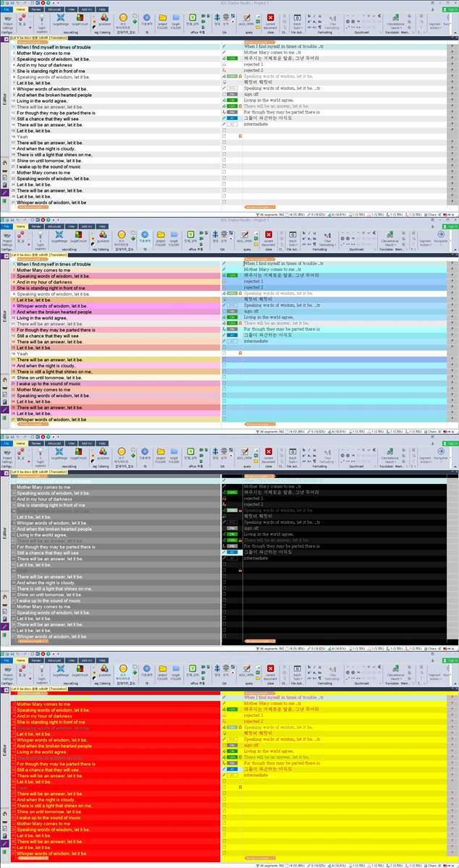The height and width of the screenshot is (868, 459).
Task: Click targetMerge icon in rainbow-colored window
Action: point(59,236)
